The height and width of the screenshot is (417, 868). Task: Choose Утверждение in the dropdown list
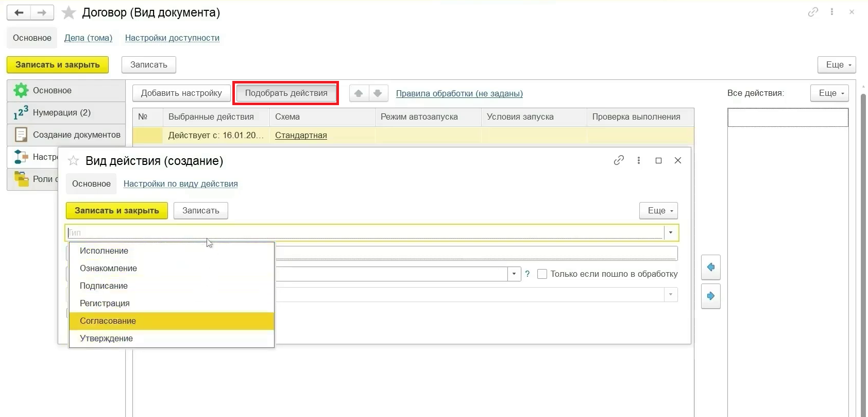click(107, 338)
